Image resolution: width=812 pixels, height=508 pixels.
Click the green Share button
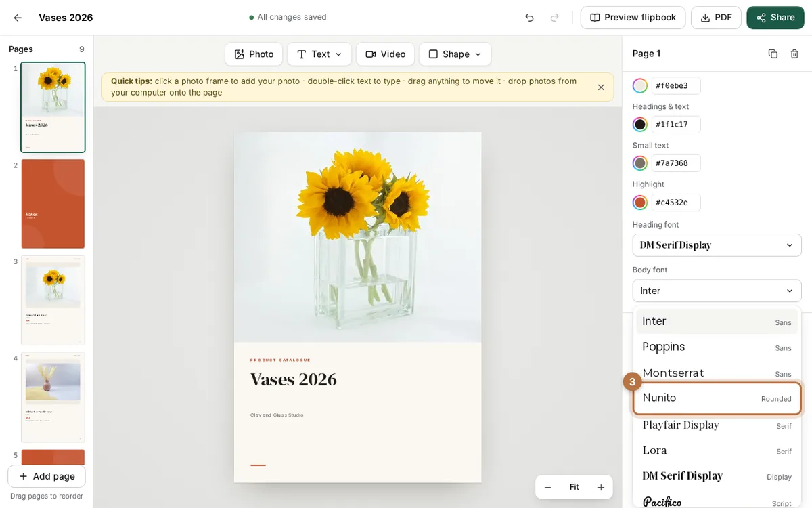[775, 18]
